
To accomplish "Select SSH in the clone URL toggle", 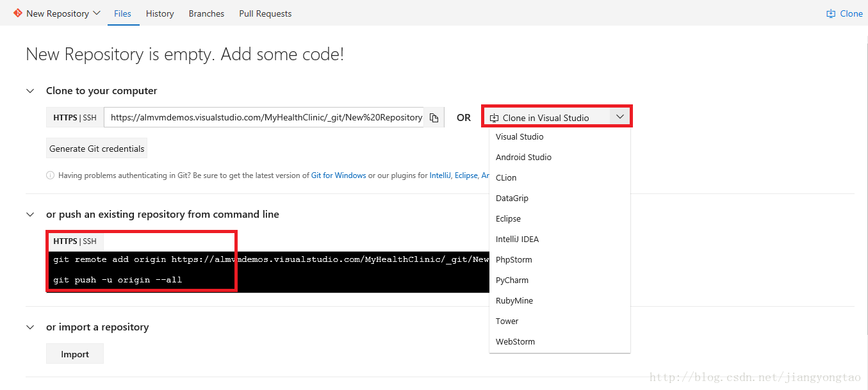I will click(90, 118).
